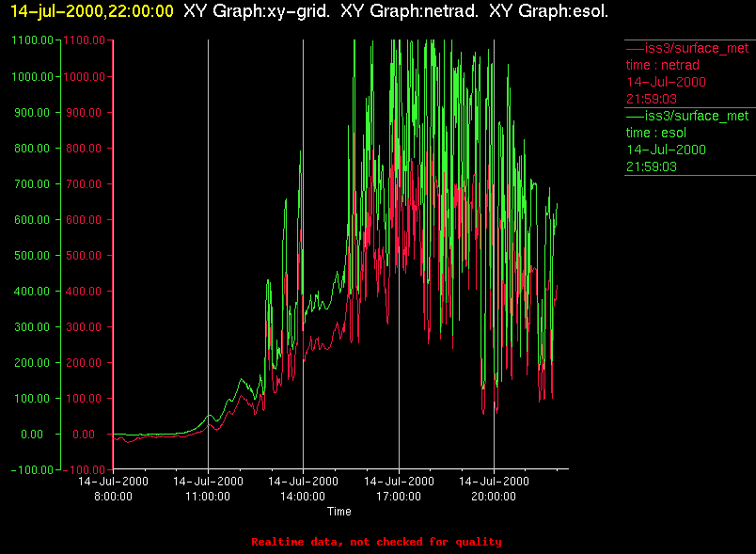The height and width of the screenshot is (554, 756).
Task: Click x-axis label 14-Jul-2000 11:00:00
Action: (x=208, y=488)
